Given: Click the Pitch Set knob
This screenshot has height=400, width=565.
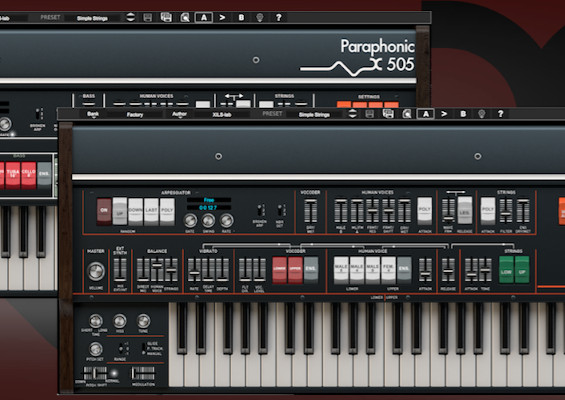Looking at the screenshot, I should [x=95, y=349].
